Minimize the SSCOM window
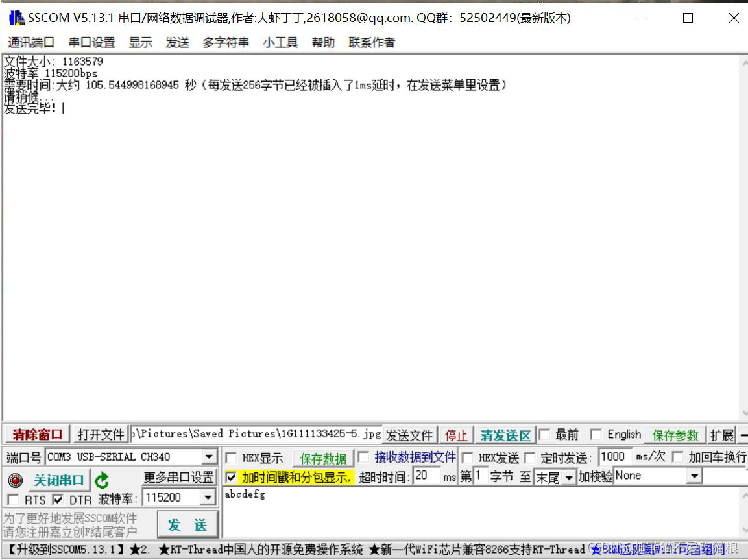The height and width of the screenshot is (560, 748). (644, 18)
